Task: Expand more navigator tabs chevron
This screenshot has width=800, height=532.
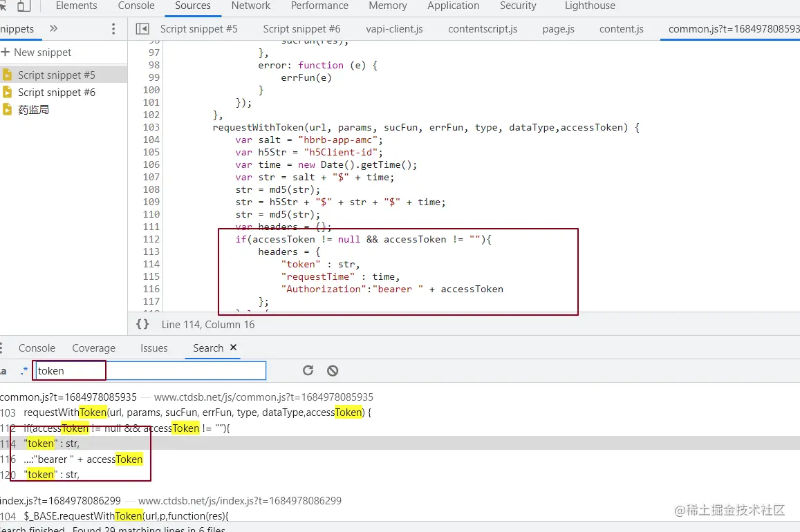Action: (x=53, y=28)
